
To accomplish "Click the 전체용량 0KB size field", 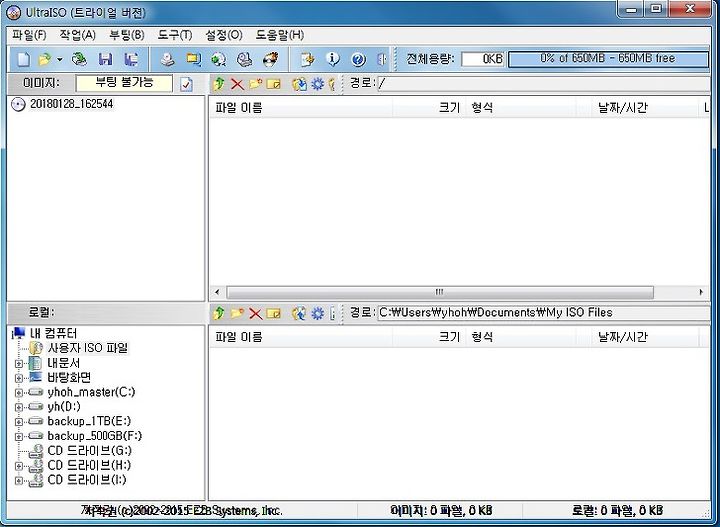I will 482,59.
